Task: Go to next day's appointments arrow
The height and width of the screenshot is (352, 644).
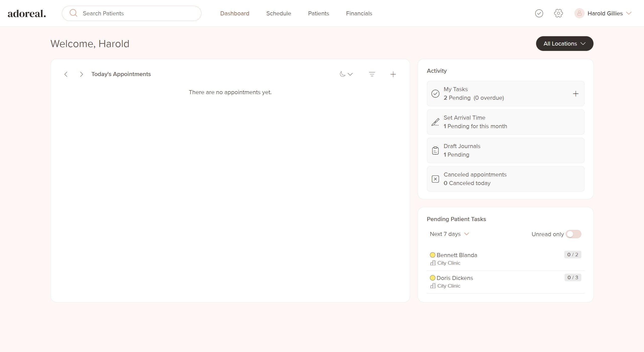Action: tap(81, 74)
